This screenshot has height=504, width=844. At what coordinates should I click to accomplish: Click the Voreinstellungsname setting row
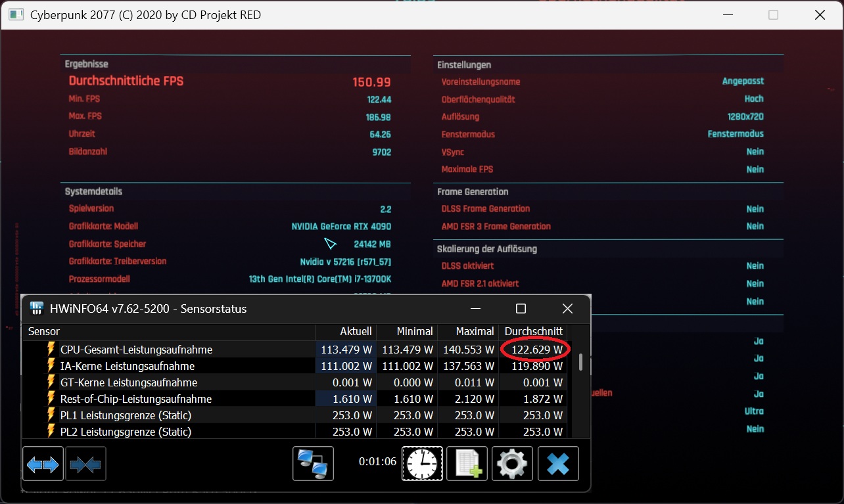click(603, 81)
